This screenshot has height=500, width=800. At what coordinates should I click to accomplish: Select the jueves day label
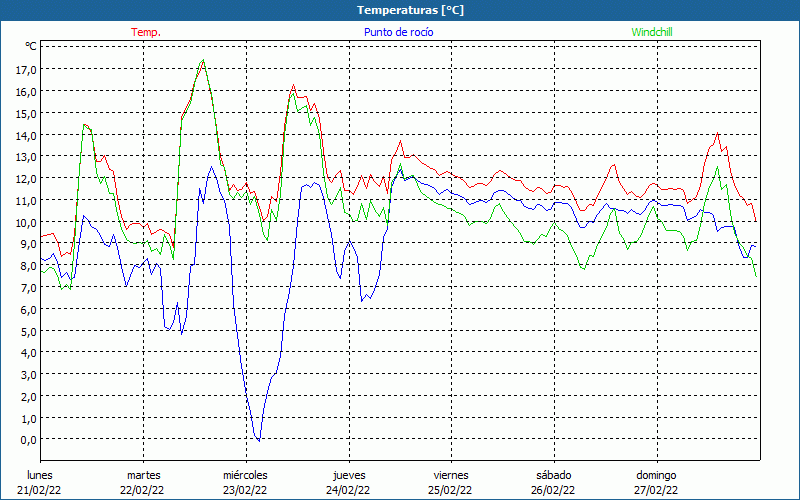[348, 475]
